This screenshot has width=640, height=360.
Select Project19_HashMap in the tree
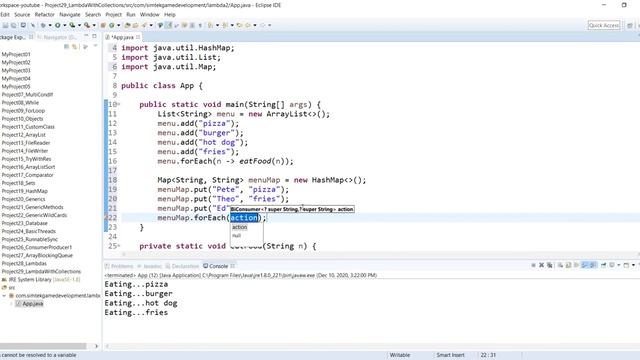tap(24, 191)
